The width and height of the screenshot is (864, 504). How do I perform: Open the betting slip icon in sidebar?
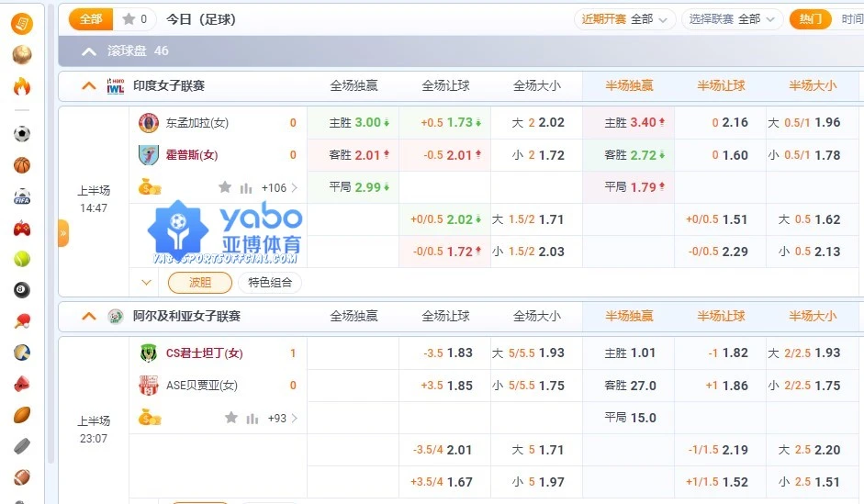point(22,24)
